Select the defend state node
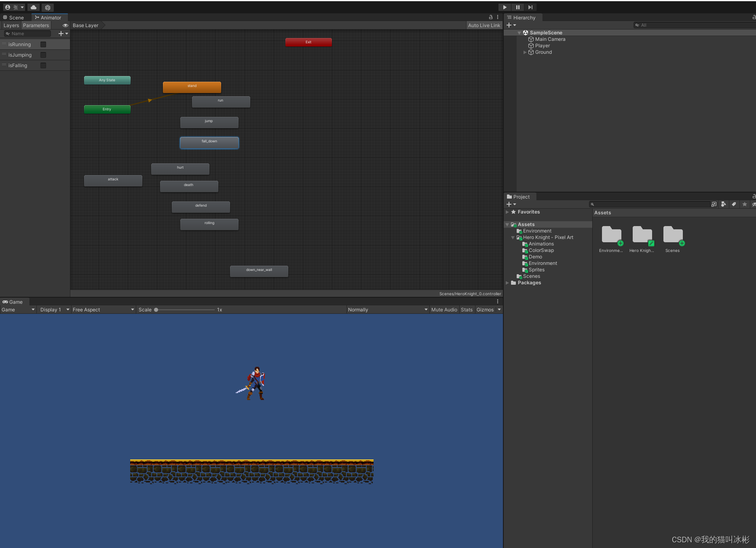This screenshot has width=756, height=548. tap(201, 207)
